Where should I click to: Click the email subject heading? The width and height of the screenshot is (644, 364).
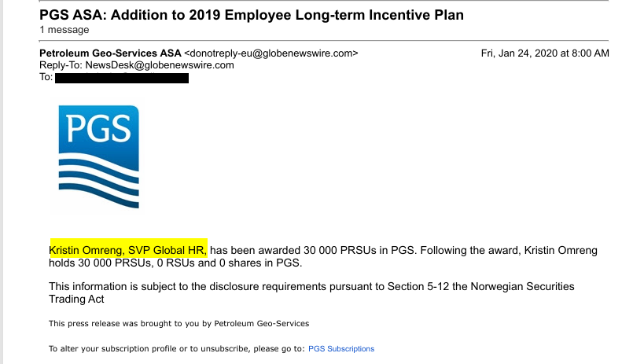pos(252,15)
